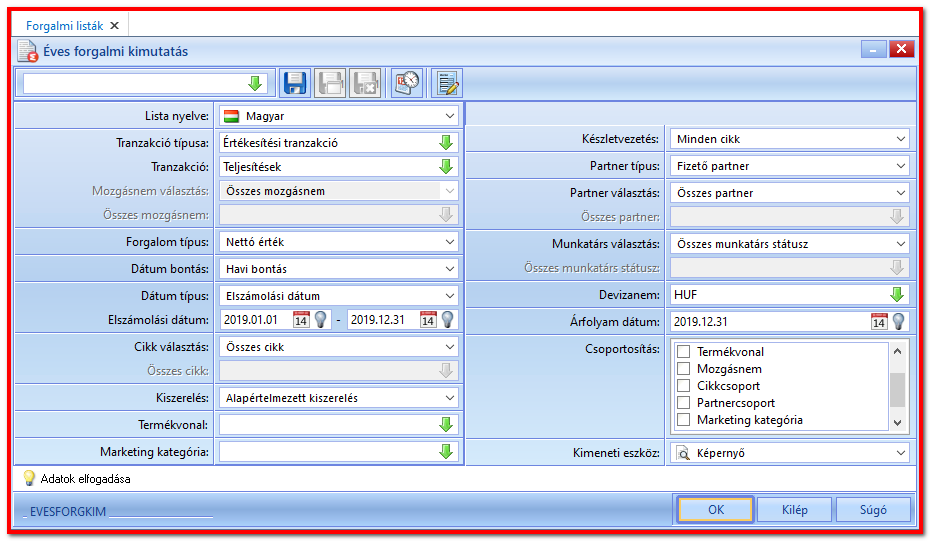The width and height of the screenshot is (930, 541).
Task: Click lightbulb icon next to Adatok elfogadása
Action: 28,478
